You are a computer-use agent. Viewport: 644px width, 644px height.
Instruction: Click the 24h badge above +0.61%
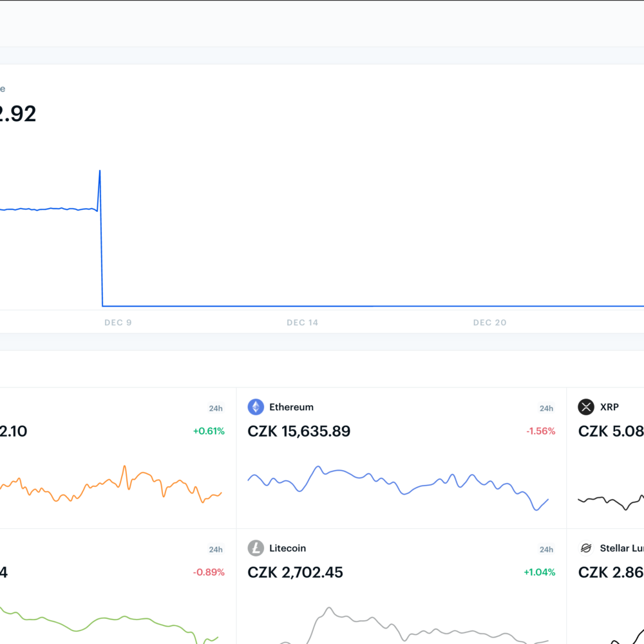point(216,408)
